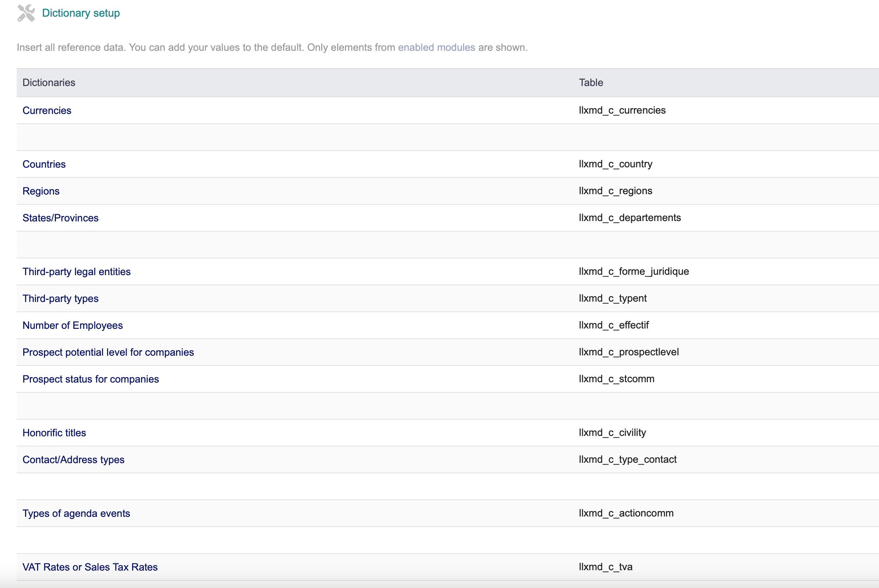Select table name llxmd_c_civility

pyautogui.click(x=613, y=433)
